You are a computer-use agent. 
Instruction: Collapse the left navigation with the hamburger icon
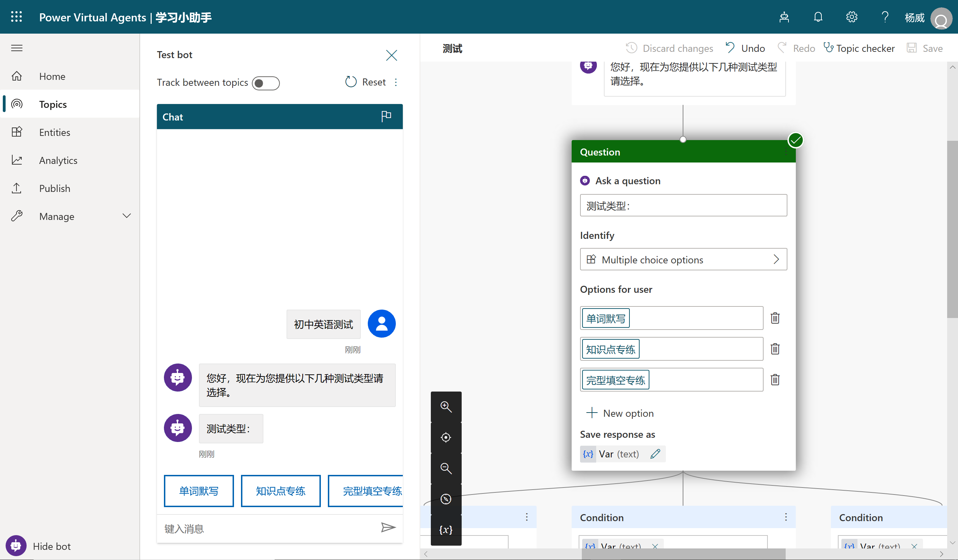[x=17, y=48]
